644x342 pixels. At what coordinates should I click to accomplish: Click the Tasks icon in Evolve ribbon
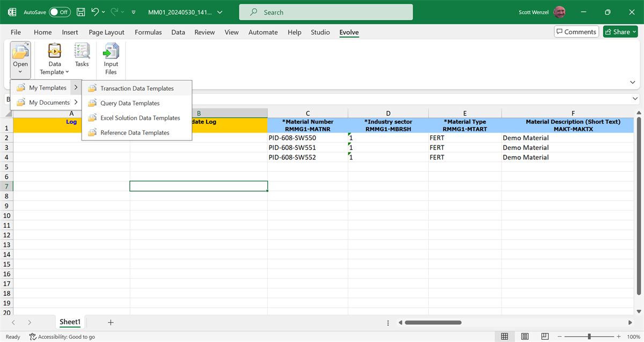(x=82, y=56)
